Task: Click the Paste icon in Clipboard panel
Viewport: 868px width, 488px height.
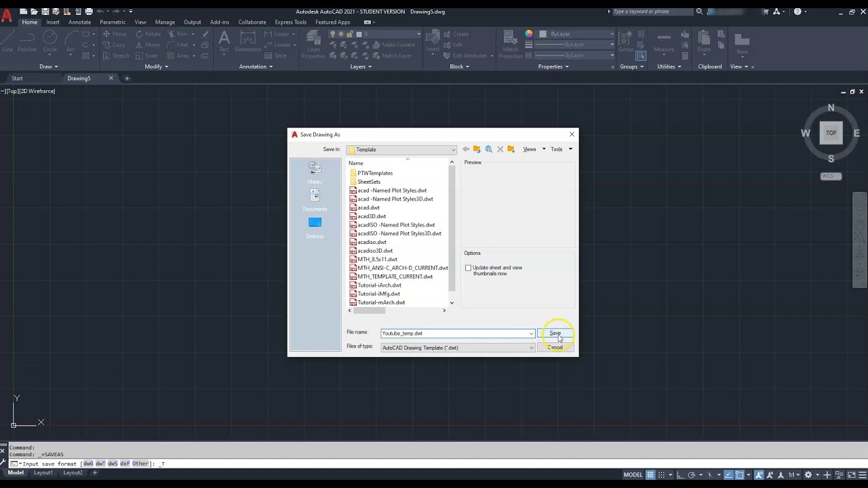Action: click(x=705, y=42)
